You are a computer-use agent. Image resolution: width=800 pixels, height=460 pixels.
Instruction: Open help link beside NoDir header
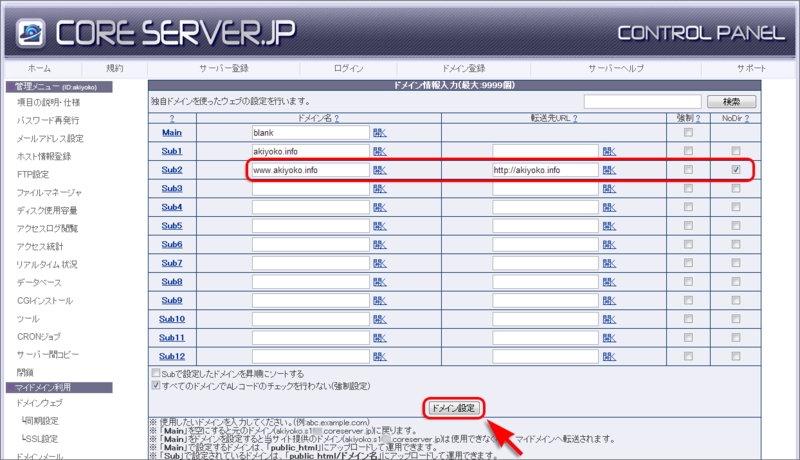(747, 118)
